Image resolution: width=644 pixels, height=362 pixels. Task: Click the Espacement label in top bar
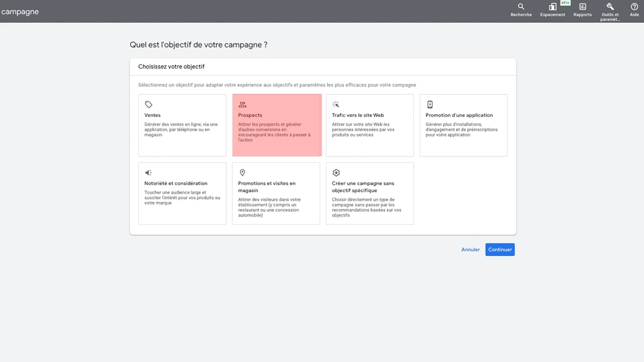point(552,15)
